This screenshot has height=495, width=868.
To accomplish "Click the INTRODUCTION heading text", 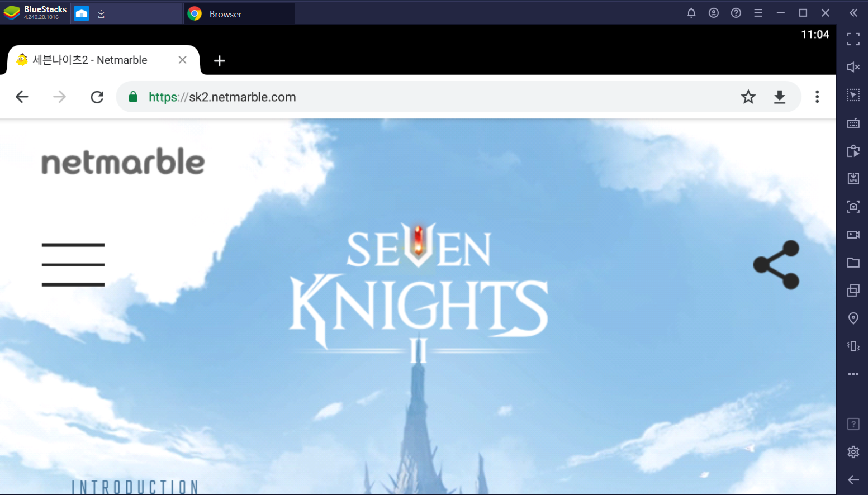I will tap(135, 487).
